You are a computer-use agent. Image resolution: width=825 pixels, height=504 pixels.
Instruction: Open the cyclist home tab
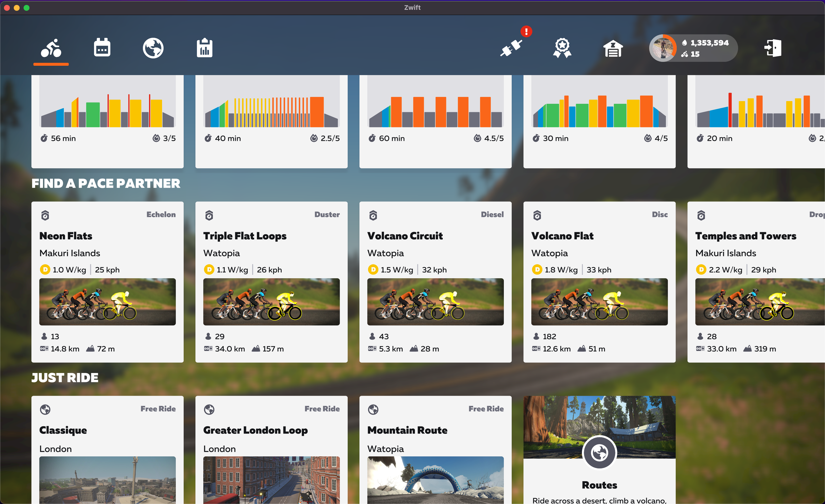click(x=51, y=48)
